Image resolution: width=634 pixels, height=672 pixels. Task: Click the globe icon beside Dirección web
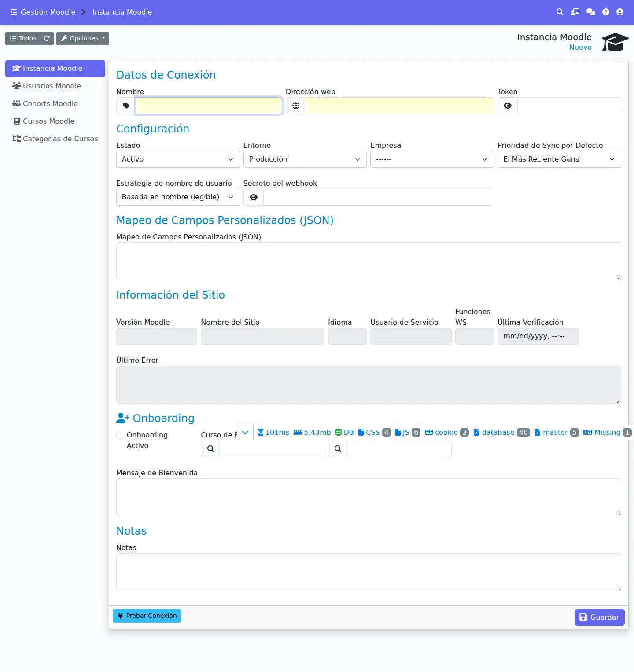pos(296,106)
